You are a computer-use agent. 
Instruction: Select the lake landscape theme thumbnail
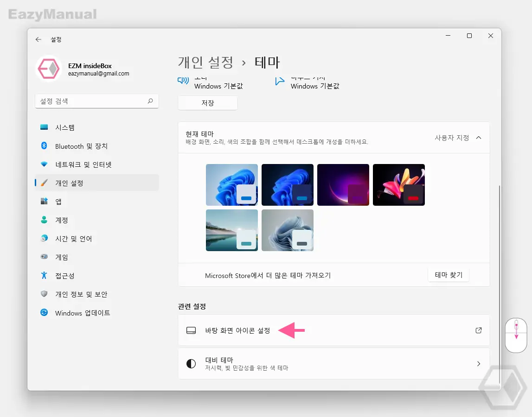232,230
